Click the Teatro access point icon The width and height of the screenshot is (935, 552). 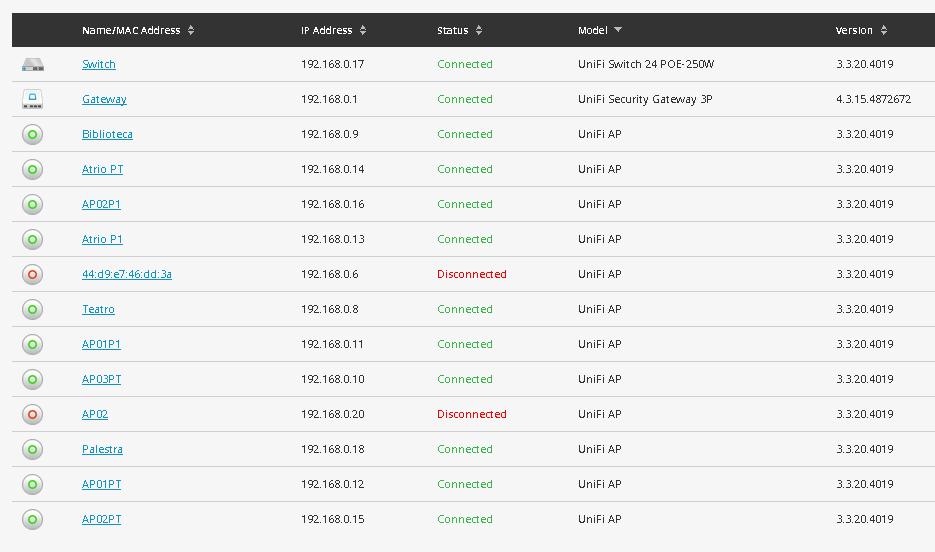click(x=33, y=309)
